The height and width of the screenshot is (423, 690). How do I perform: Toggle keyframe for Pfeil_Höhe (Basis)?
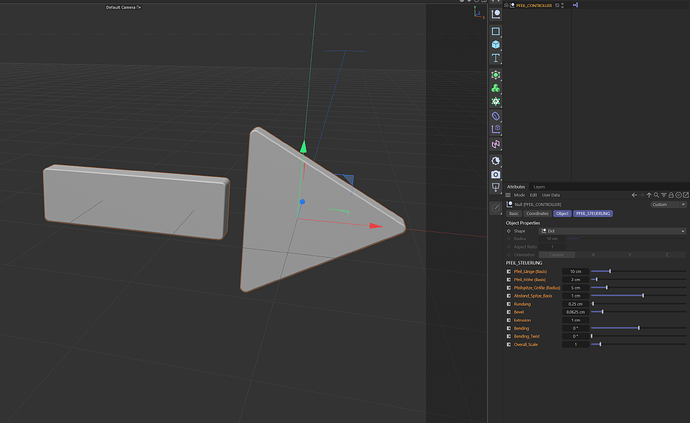(x=509, y=280)
